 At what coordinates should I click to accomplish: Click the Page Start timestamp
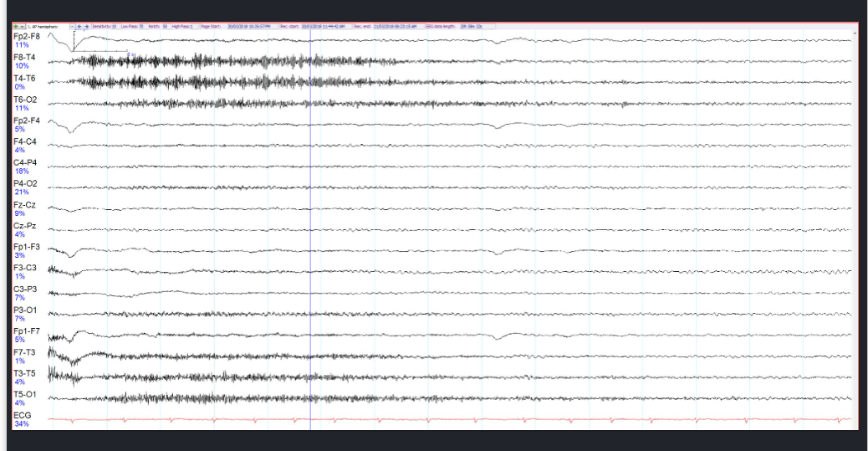tap(249, 26)
